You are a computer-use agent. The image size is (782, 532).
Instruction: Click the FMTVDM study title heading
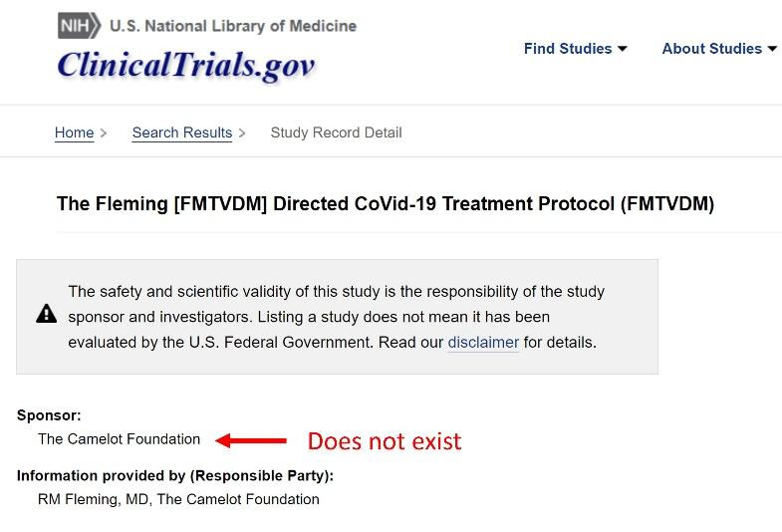click(x=386, y=204)
